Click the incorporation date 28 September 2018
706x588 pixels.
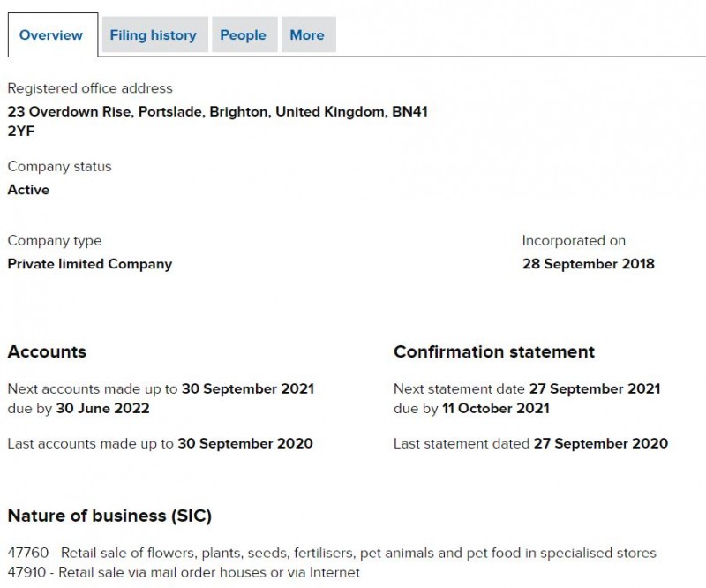588,264
